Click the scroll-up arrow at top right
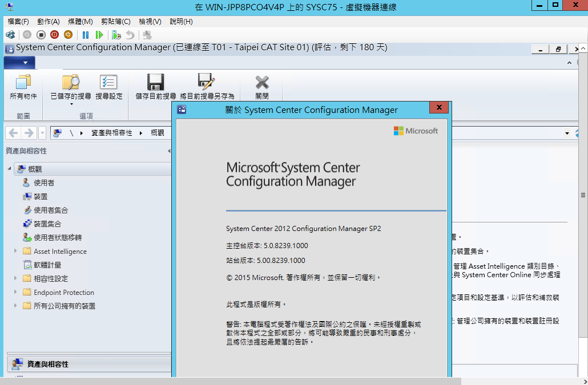Viewport: 588px width, 385px height. [x=583, y=48]
